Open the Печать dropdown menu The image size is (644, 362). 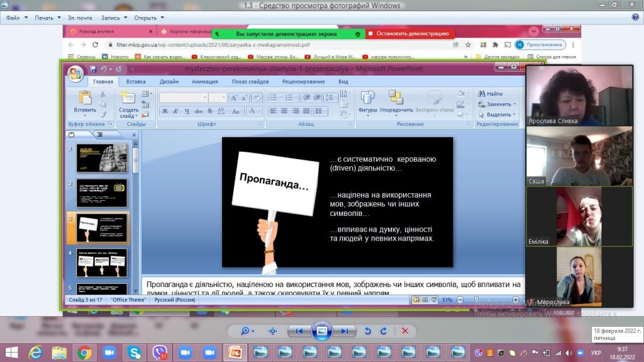tap(47, 18)
